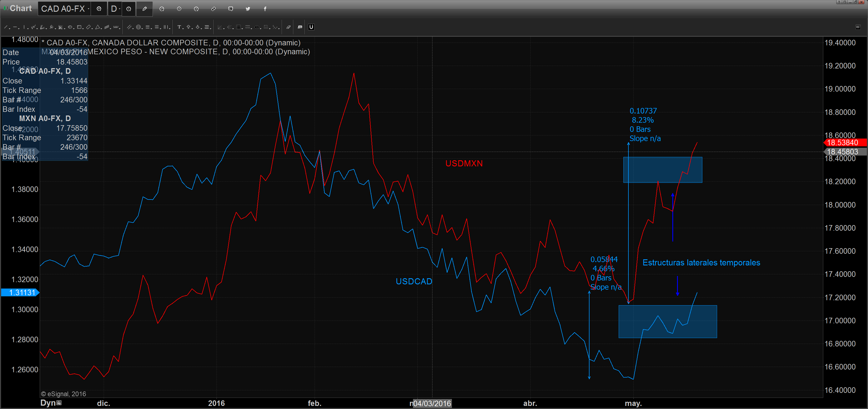Viewport: 868px width, 409px height.
Task: Open the studies chart-line icon menu
Action: [162, 9]
